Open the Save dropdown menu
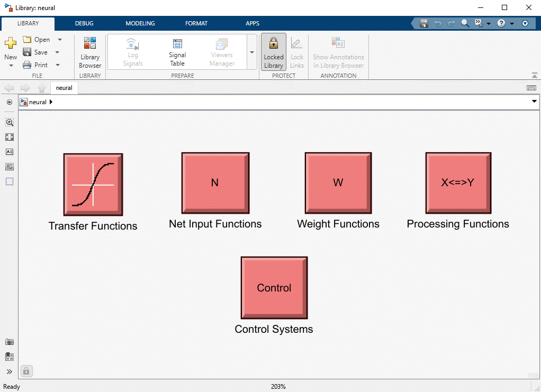Screen dimensions: 541x392 click(57, 52)
